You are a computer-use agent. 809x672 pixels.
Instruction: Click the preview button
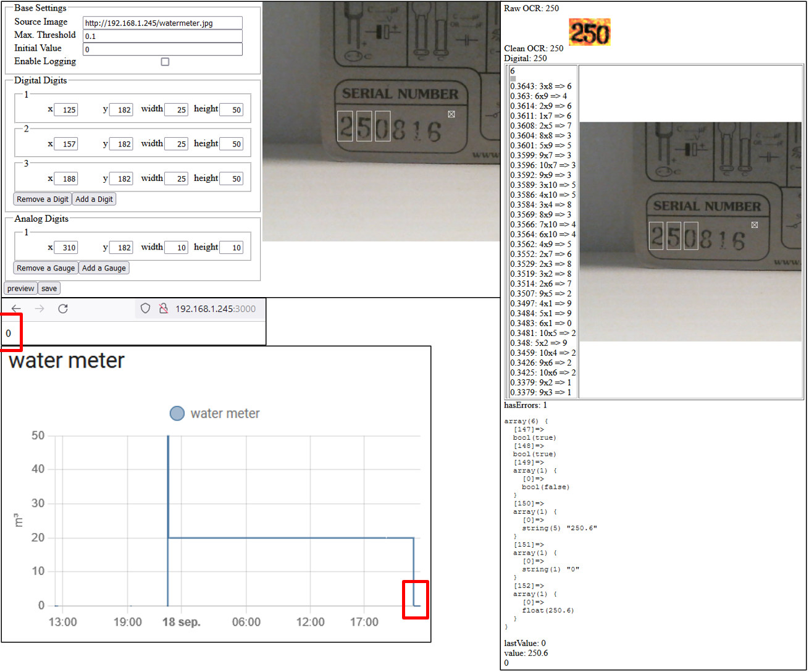coord(20,288)
